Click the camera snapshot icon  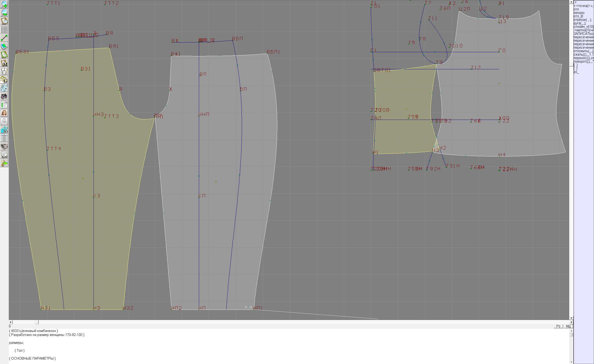pos(4,96)
